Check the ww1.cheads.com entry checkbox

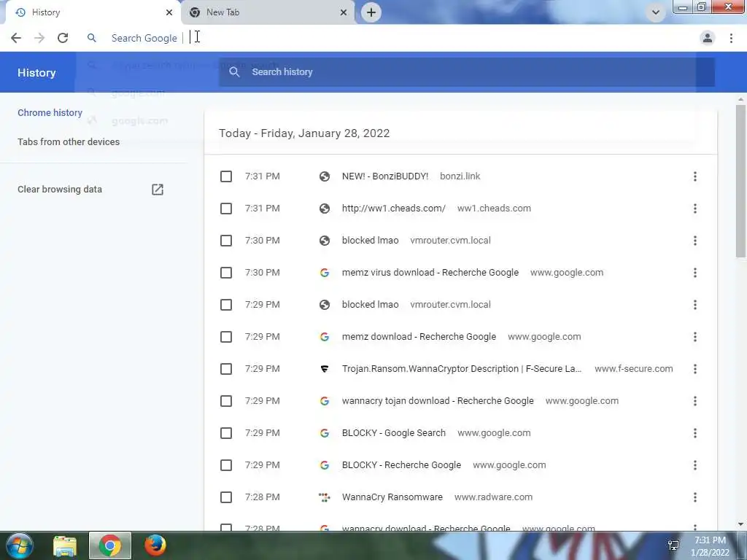(x=226, y=209)
